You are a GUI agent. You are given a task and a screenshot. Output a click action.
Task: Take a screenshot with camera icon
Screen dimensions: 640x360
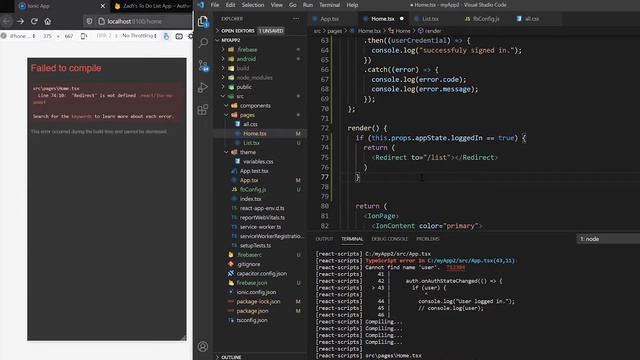point(179,36)
